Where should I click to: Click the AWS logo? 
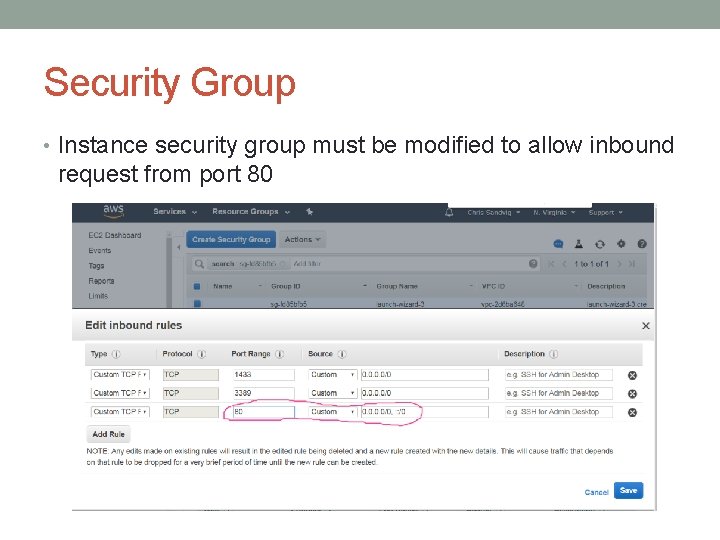(x=113, y=211)
